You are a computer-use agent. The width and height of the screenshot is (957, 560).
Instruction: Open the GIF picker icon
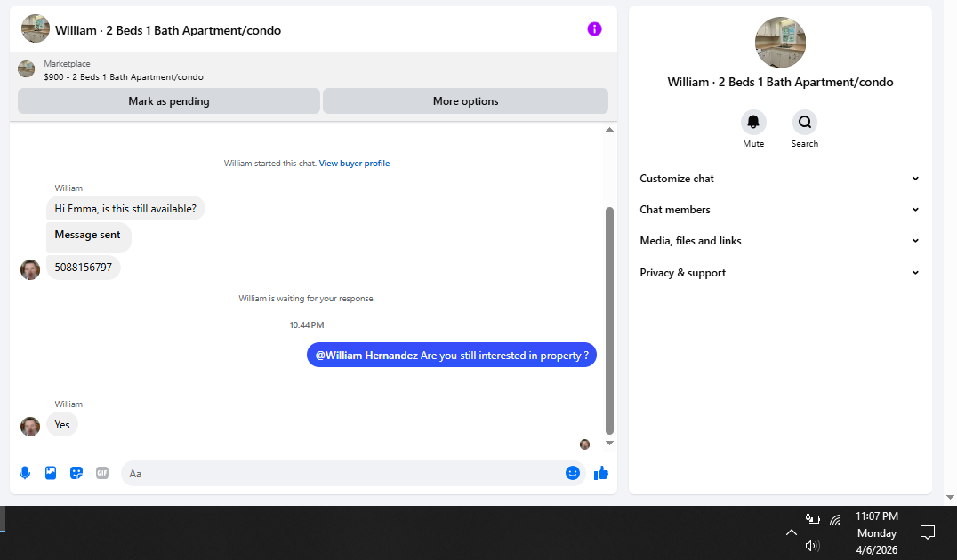tap(102, 473)
